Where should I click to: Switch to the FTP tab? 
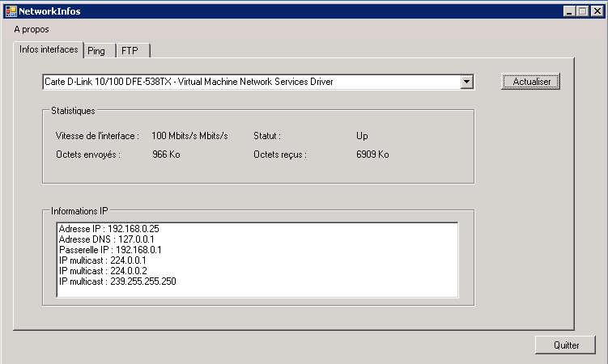coord(130,51)
